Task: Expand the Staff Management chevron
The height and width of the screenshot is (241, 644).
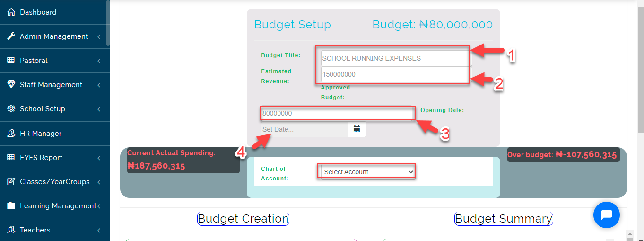Action: pyautogui.click(x=99, y=85)
